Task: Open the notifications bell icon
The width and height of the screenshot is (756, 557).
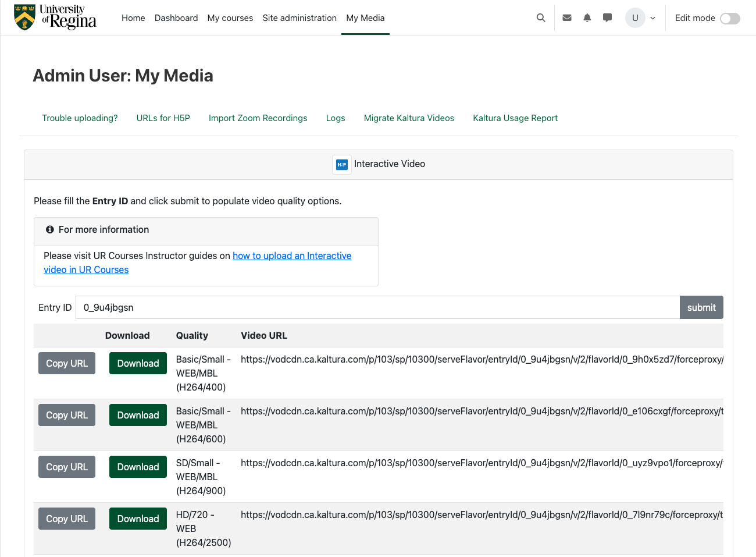Action: pos(587,18)
